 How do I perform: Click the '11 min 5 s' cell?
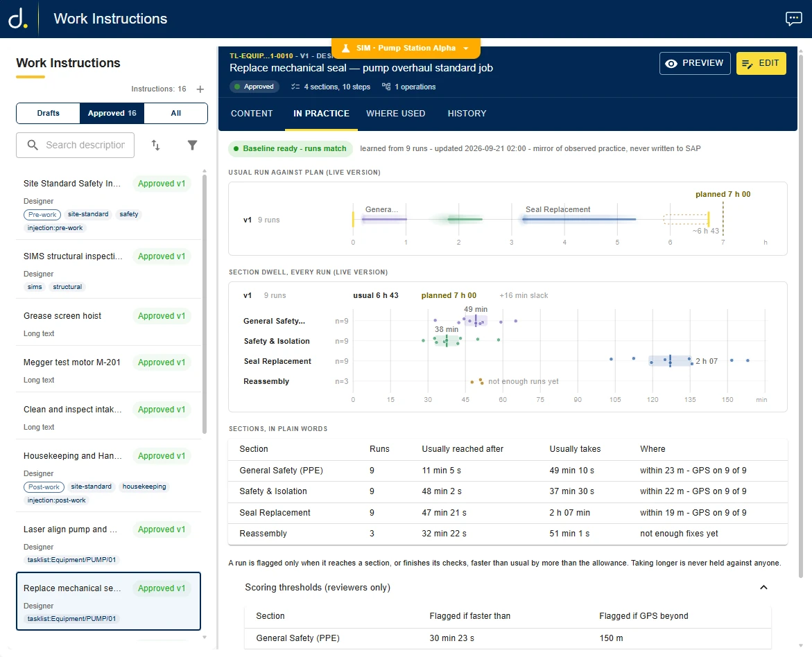click(441, 471)
